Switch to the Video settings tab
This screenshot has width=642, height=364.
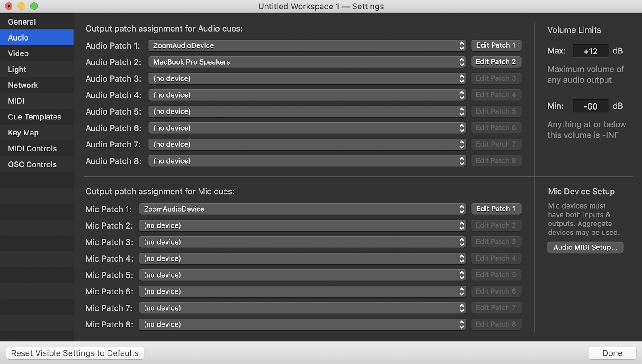tap(18, 53)
